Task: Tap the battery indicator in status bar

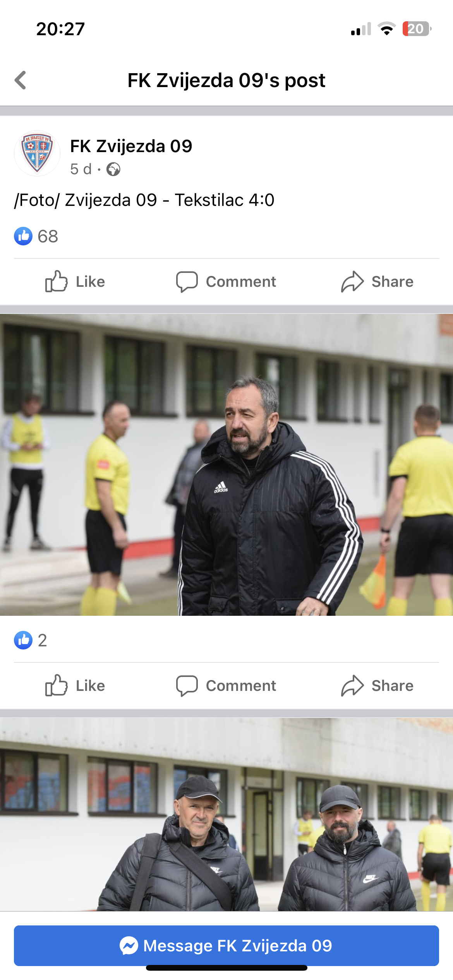Action: click(x=417, y=29)
